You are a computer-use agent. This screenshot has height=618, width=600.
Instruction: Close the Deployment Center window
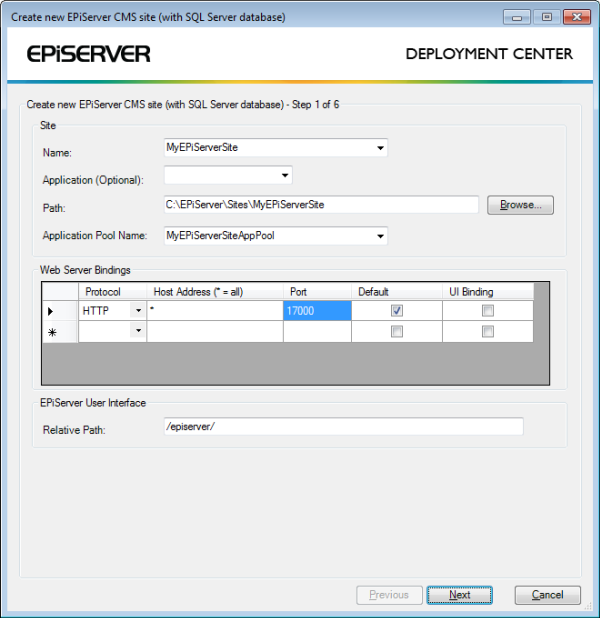tap(575, 17)
